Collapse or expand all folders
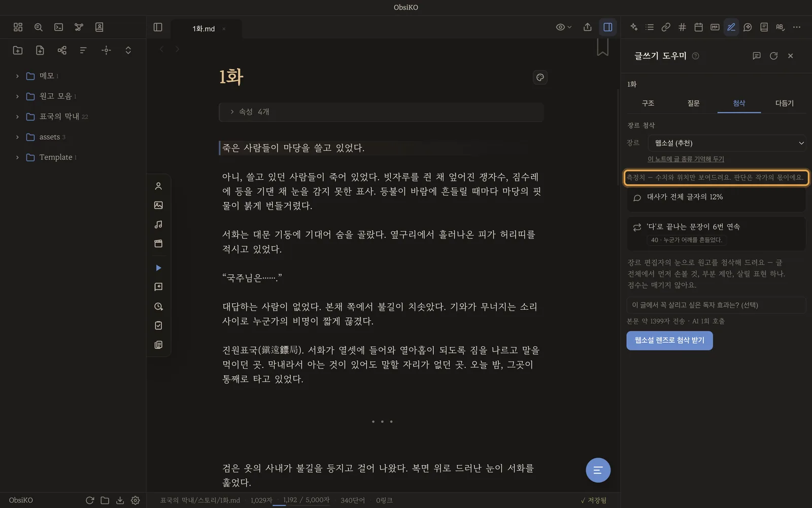 coord(128,50)
